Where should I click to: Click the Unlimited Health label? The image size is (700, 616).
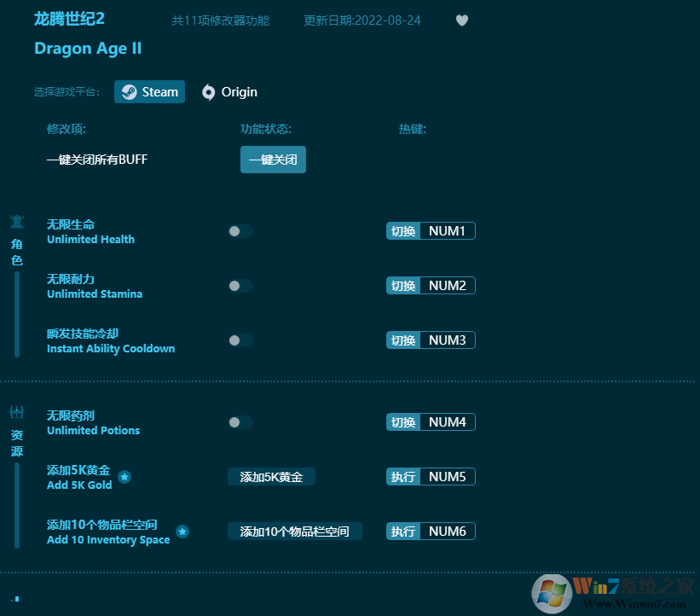(x=90, y=240)
